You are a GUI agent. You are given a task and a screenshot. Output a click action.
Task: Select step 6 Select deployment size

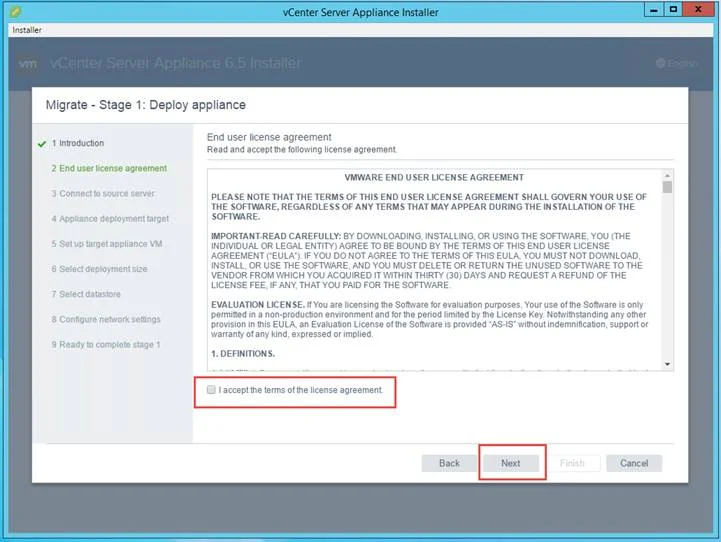pyautogui.click(x=99, y=269)
